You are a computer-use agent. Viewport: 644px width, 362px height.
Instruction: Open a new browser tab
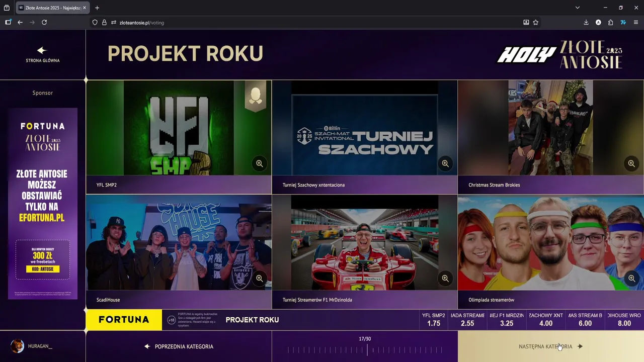(97, 8)
